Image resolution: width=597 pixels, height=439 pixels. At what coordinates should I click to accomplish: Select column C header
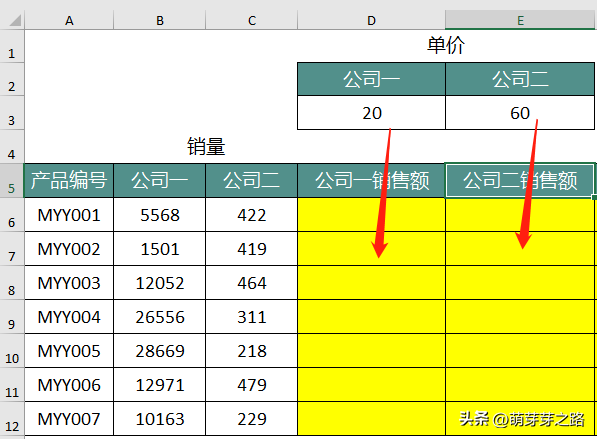coord(252,20)
